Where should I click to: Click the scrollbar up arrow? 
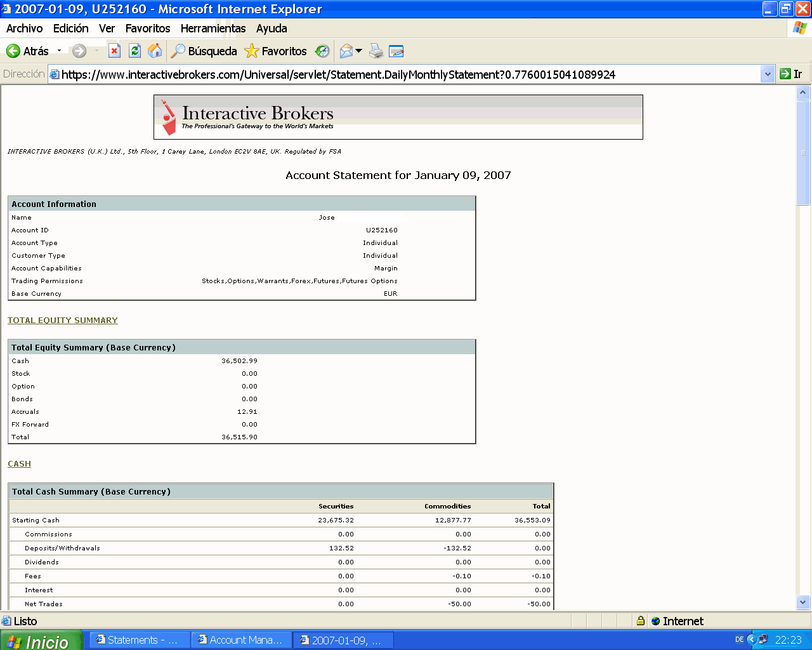pyautogui.click(x=803, y=93)
